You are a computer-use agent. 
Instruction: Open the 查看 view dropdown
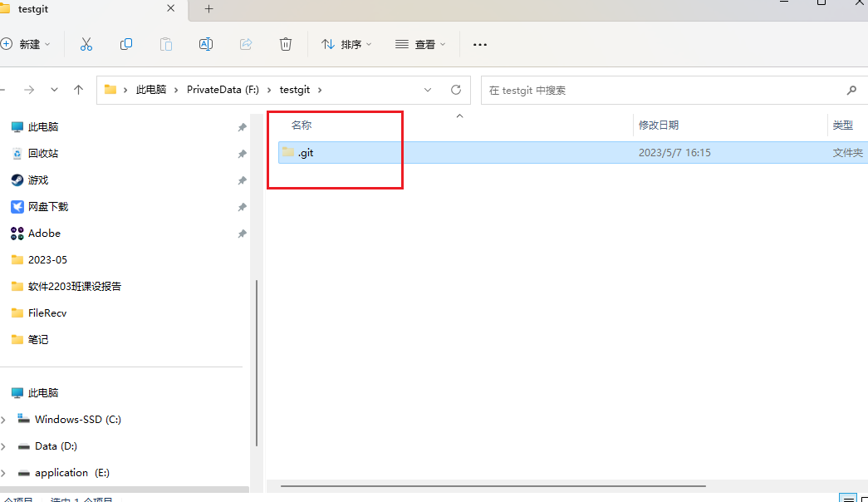(x=420, y=44)
